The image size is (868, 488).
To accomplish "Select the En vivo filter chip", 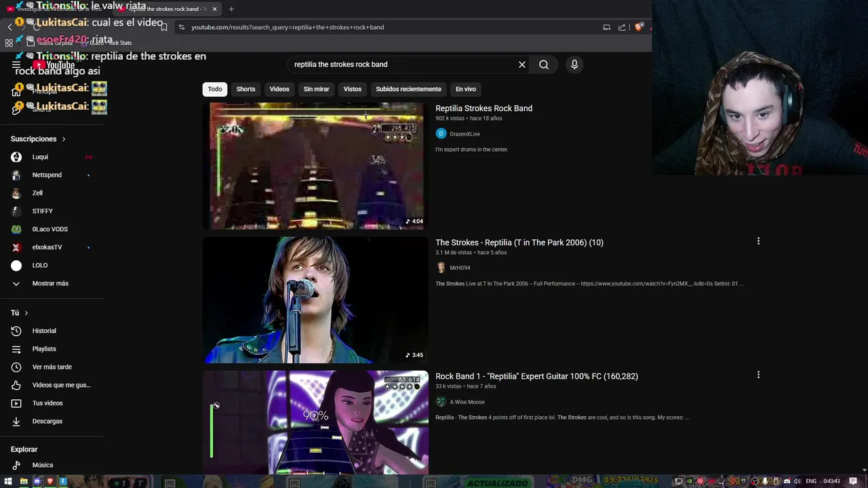I will (x=465, y=89).
